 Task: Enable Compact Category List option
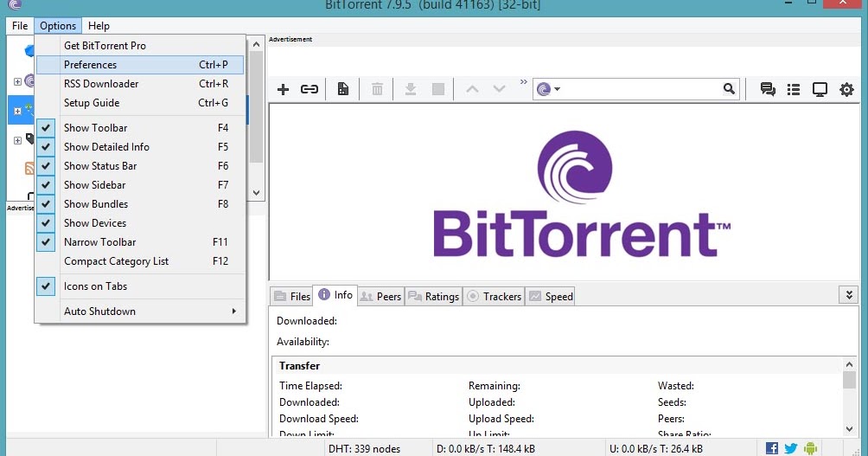coord(141,261)
